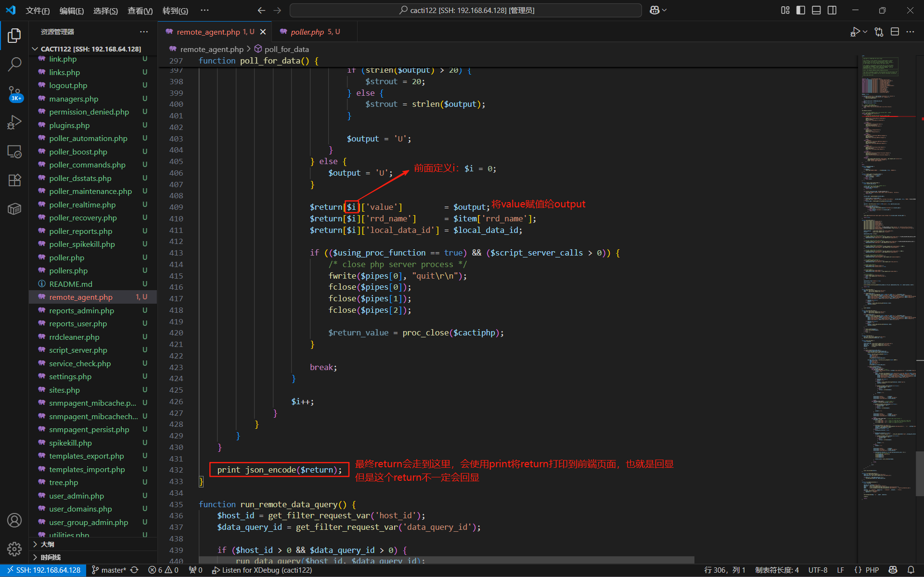
Task: Open user_admin.php in the file tree
Action: pyautogui.click(x=93, y=496)
